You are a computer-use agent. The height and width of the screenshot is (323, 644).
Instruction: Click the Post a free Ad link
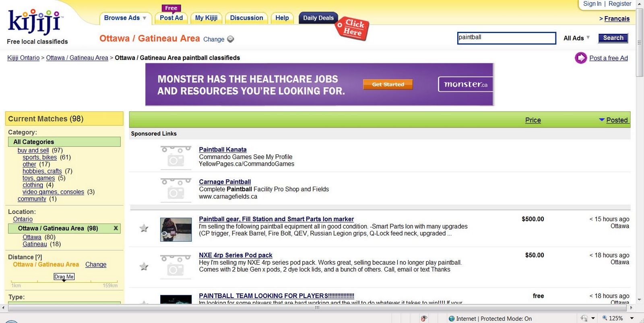point(609,58)
